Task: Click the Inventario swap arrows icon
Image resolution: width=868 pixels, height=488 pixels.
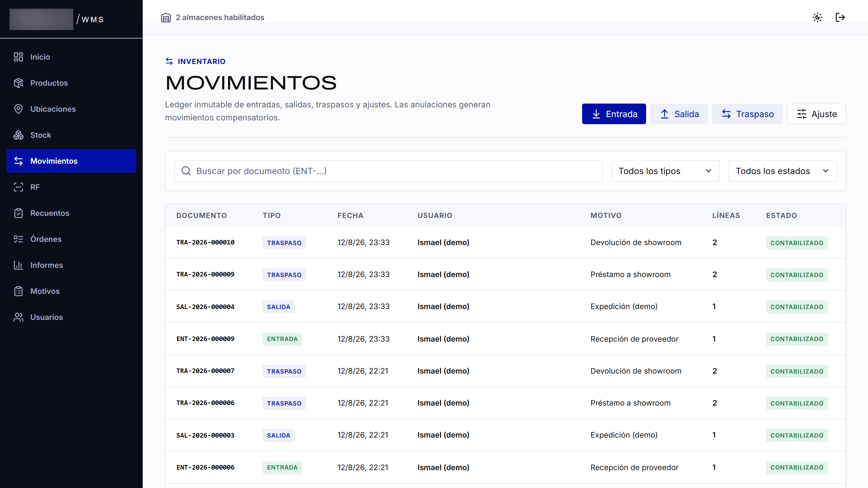Action: pyautogui.click(x=169, y=61)
